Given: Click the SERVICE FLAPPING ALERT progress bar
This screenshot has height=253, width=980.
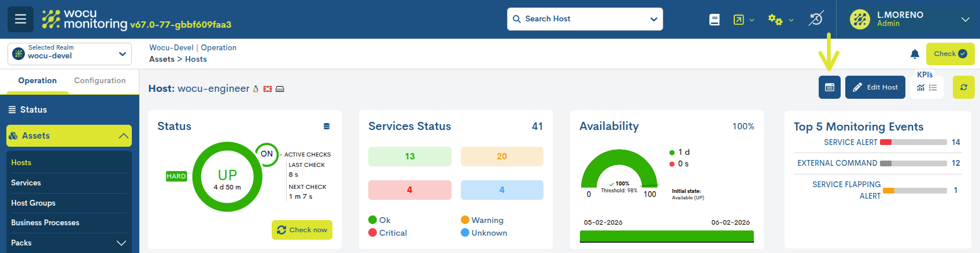Looking at the screenshot, I should click(915, 191).
